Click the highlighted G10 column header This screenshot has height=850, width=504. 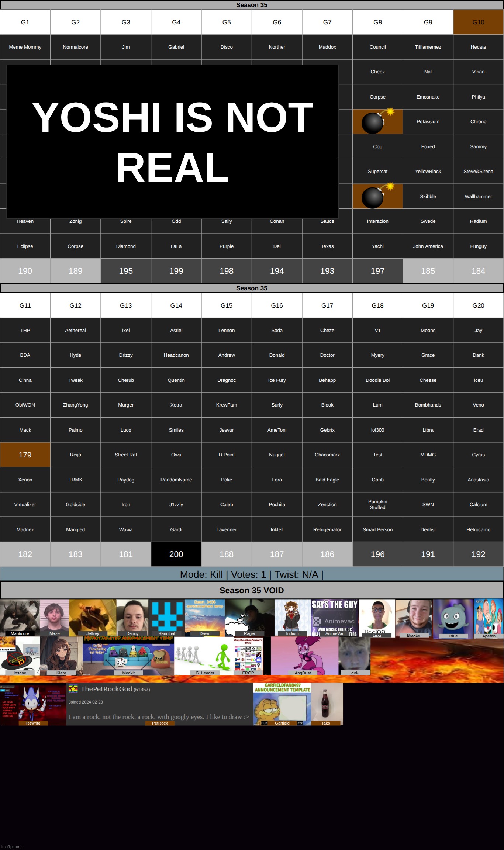pos(478,22)
